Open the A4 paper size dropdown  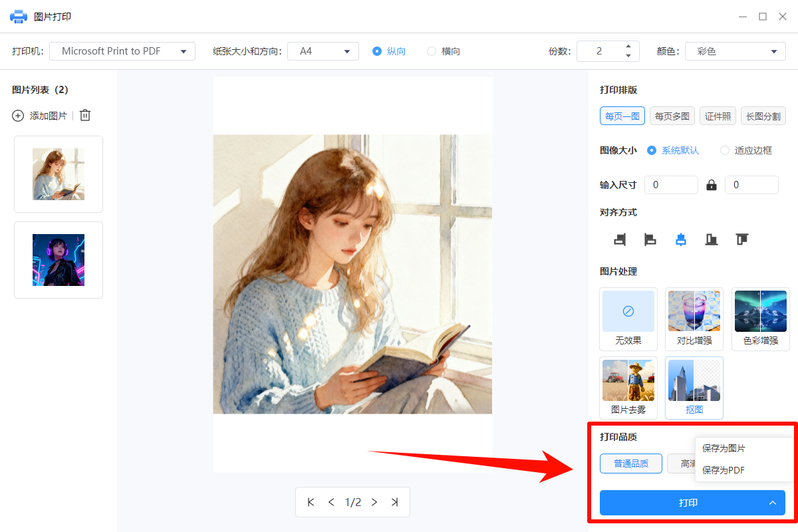tap(323, 51)
